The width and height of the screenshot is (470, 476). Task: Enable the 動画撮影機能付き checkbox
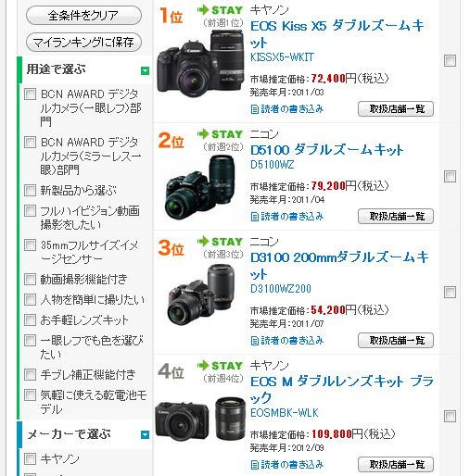point(30,279)
